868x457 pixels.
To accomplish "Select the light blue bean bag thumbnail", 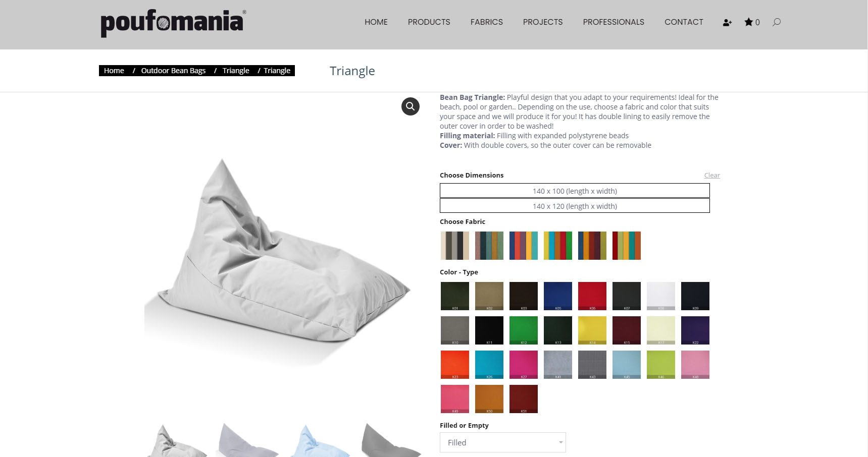I will [320, 441].
